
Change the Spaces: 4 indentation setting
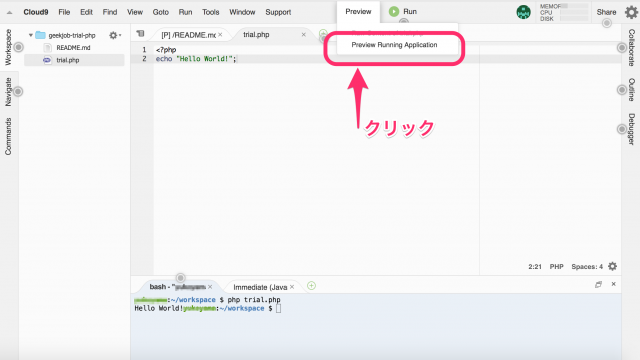pyautogui.click(x=587, y=267)
